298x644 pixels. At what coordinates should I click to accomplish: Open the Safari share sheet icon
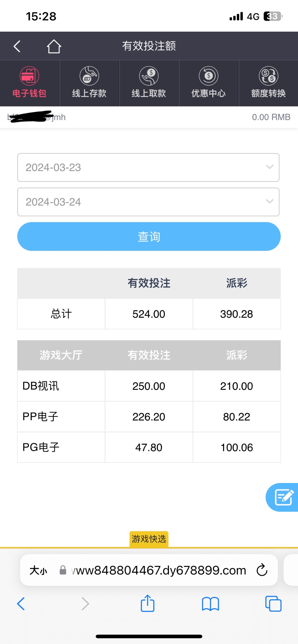point(148,604)
